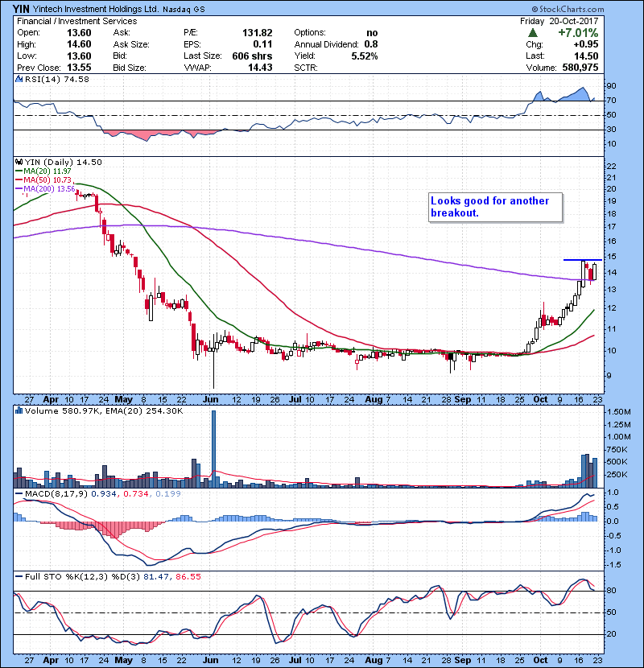Click the stochastic %D value 86.55

[x=188, y=577]
